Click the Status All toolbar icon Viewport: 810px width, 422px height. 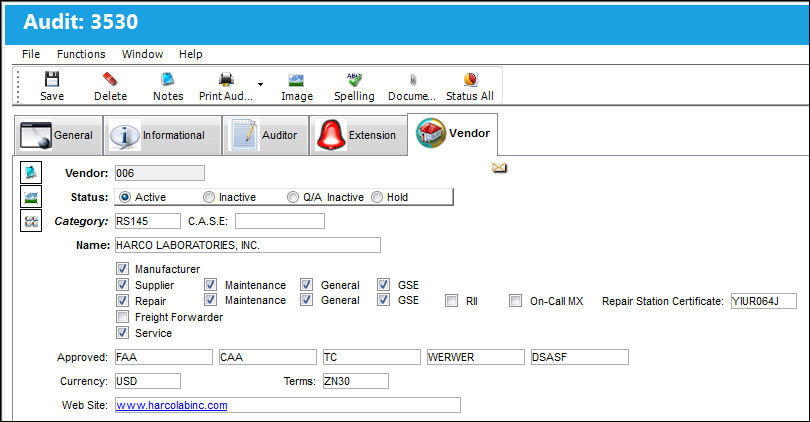tap(470, 79)
